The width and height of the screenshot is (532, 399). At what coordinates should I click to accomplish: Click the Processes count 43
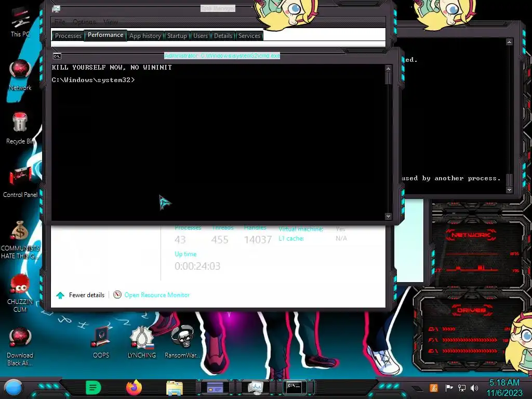(180, 240)
